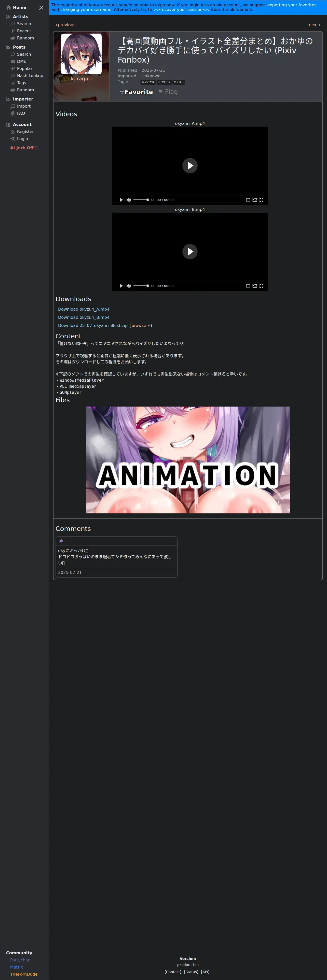This screenshot has width=327, height=980.
Task: Open Search under Posts
Action: pyautogui.click(x=21, y=54)
